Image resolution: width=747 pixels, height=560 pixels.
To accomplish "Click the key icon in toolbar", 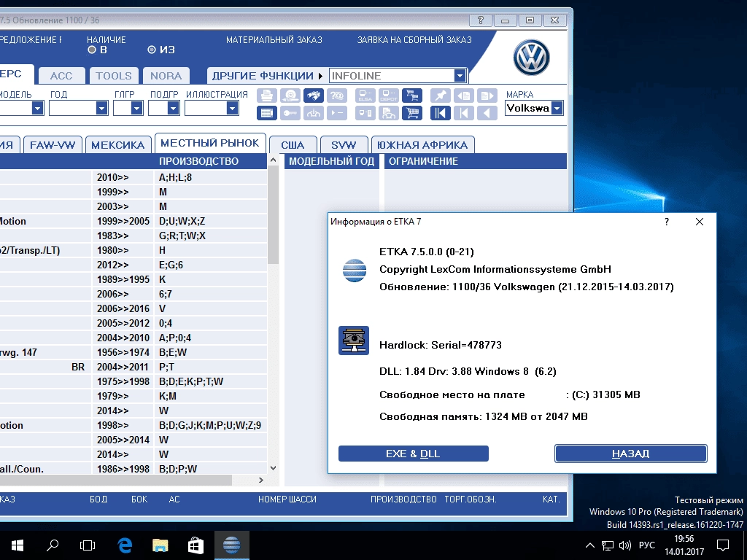I will point(290,113).
